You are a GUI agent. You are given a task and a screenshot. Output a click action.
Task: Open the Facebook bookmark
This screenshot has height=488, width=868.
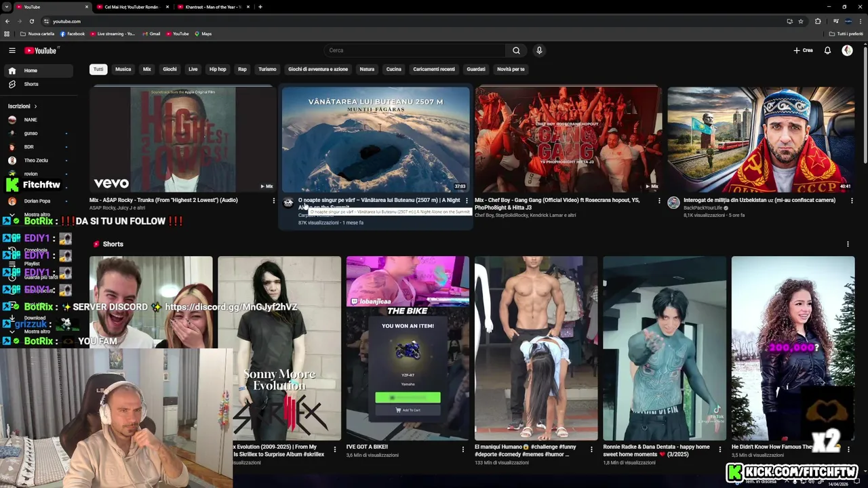tap(73, 34)
